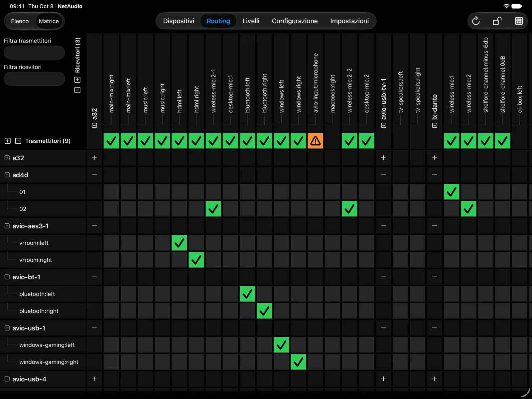Image resolution: width=532 pixels, height=399 pixels.
Task: Expand all Ricevitori with the plus icon
Action: point(77,80)
